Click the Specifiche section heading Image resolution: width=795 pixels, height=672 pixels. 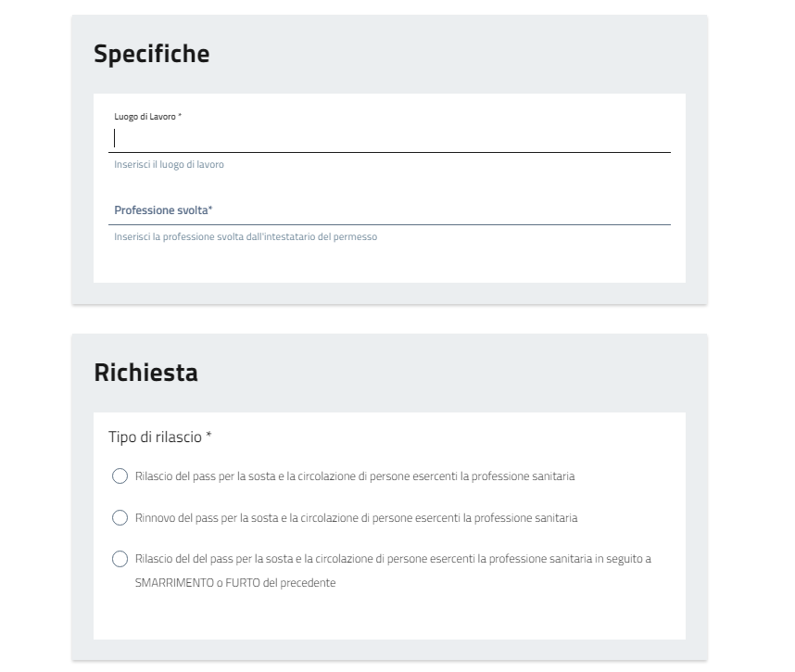tap(152, 54)
